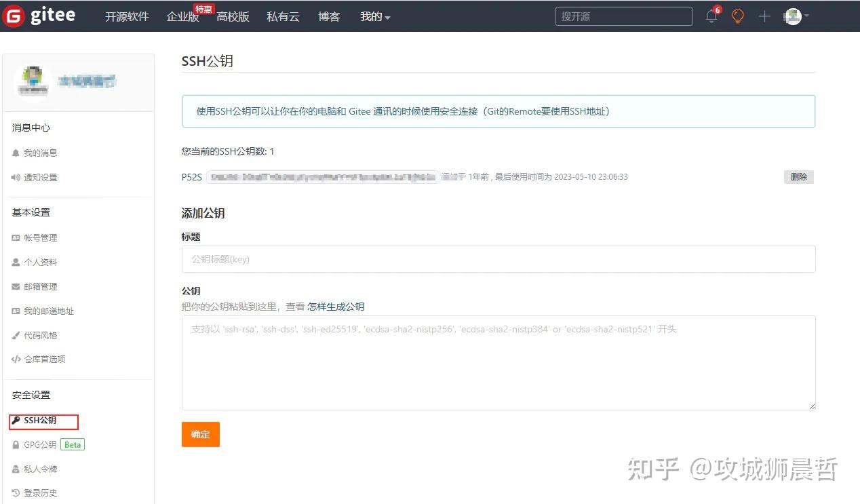Image resolution: width=860 pixels, height=504 pixels.
Task: Click the GPG公钥 lock icon
Action: point(16,444)
